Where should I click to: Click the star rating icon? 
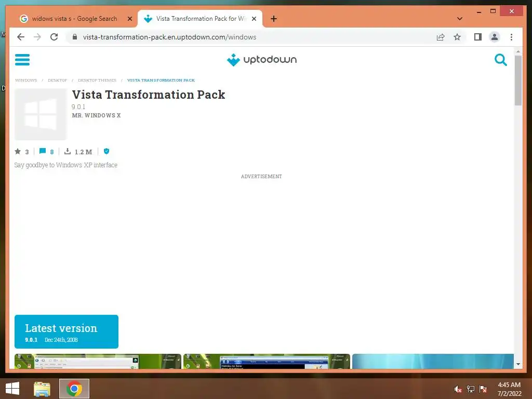tap(18, 151)
